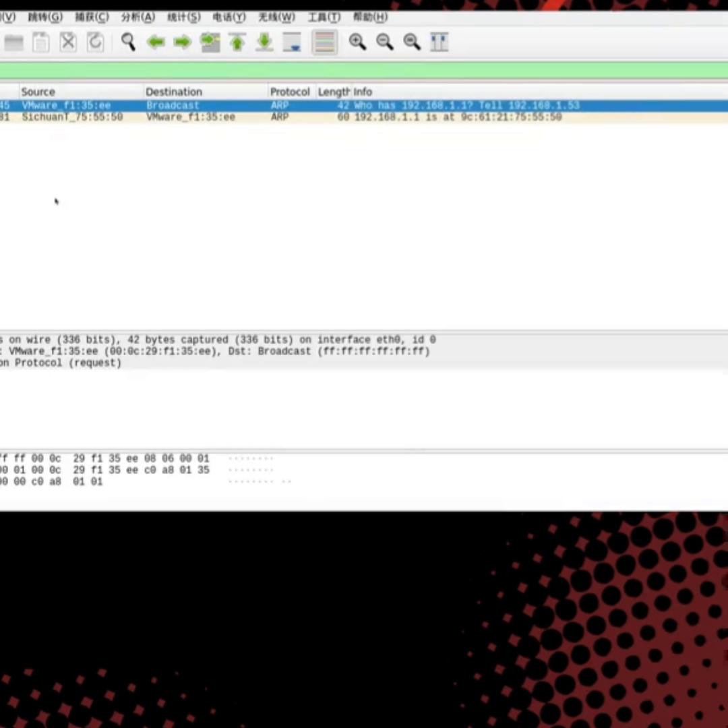
Task: Toggle packet list colorization icon
Action: click(324, 42)
